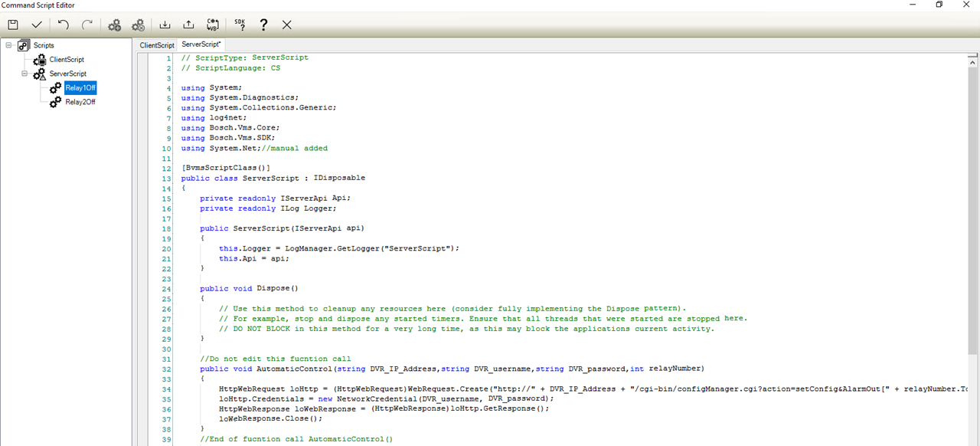This screenshot has width=980, height=446.
Task: Select the ServerScript* tab
Action: (201, 44)
